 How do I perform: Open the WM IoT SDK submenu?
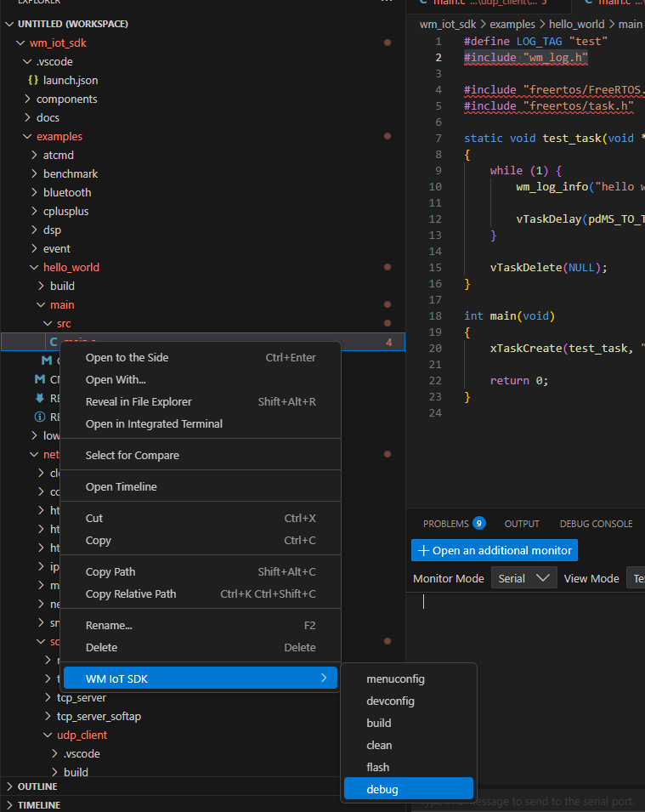pyautogui.click(x=201, y=679)
